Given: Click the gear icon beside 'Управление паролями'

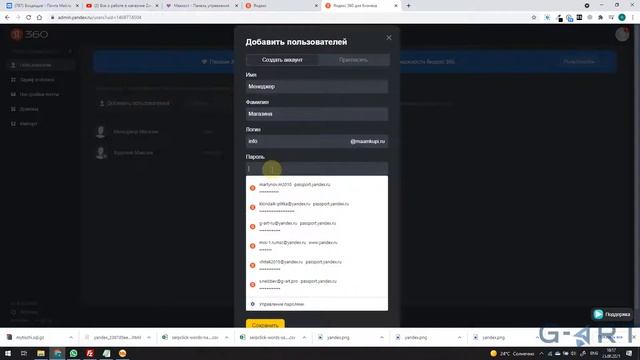Looking at the screenshot, I should (253, 304).
